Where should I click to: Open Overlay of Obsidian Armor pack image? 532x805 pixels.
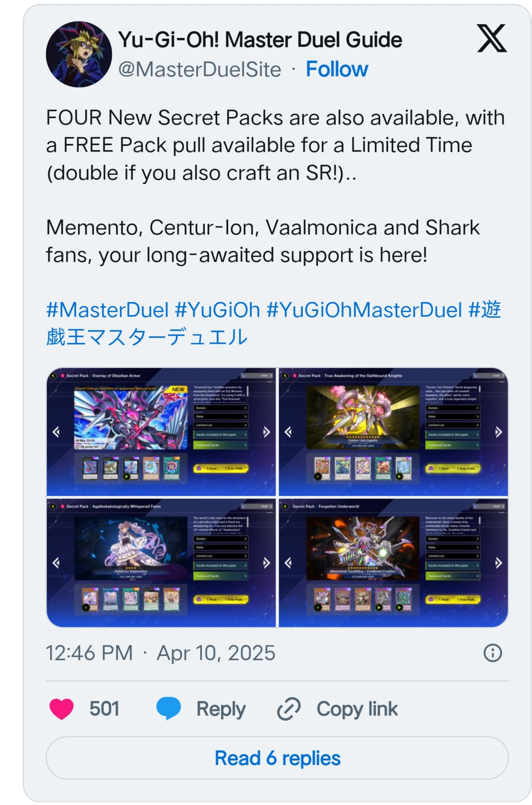click(x=161, y=432)
